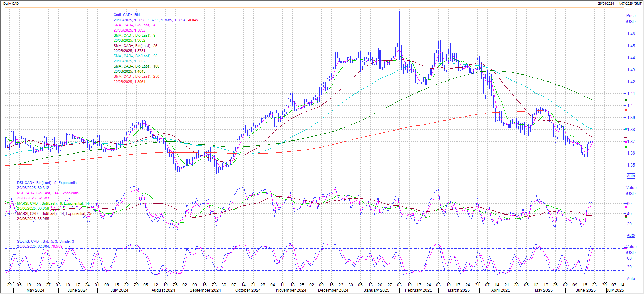Select the 'Daily CAD=' chart title
This screenshot has height=294, width=644.
tap(12, 3)
